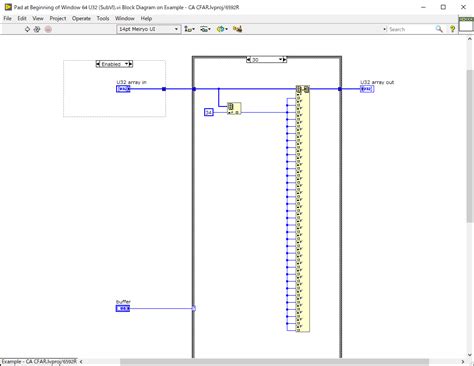Screen dimensions: 474x366
Task: Go to the previous Enabled subdiagram arrow
Action: click(x=98, y=64)
